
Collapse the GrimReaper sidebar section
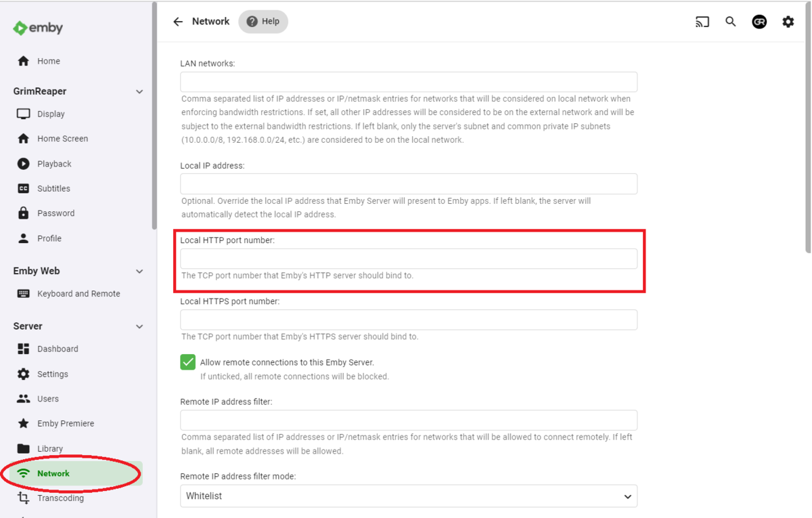139,91
